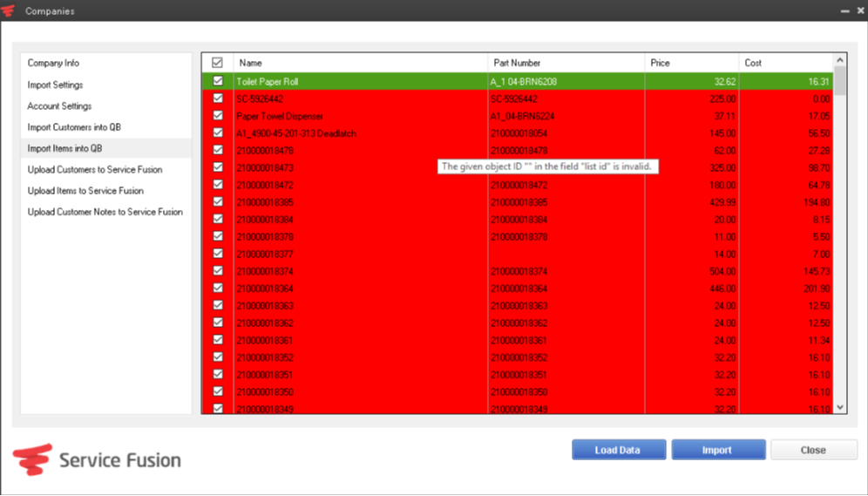This screenshot has height=496, width=868.
Task: Click part number 'A_1 04-BRN6208'
Action: tap(566, 81)
